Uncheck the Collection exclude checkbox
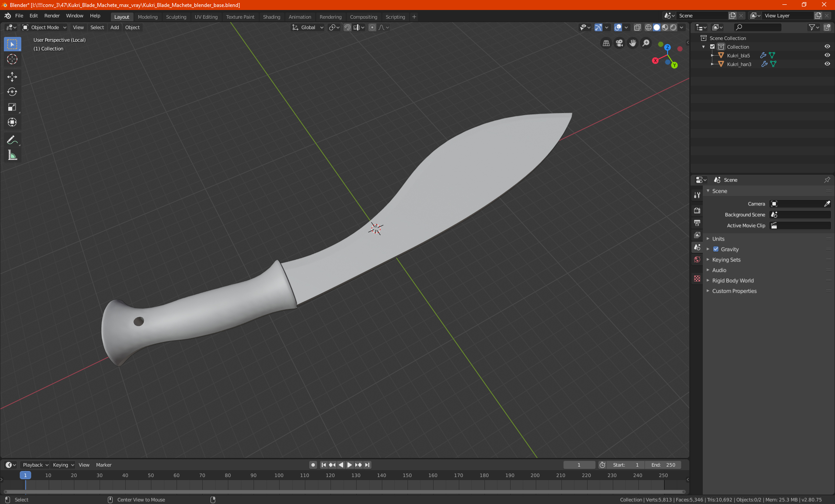 (712, 46)
